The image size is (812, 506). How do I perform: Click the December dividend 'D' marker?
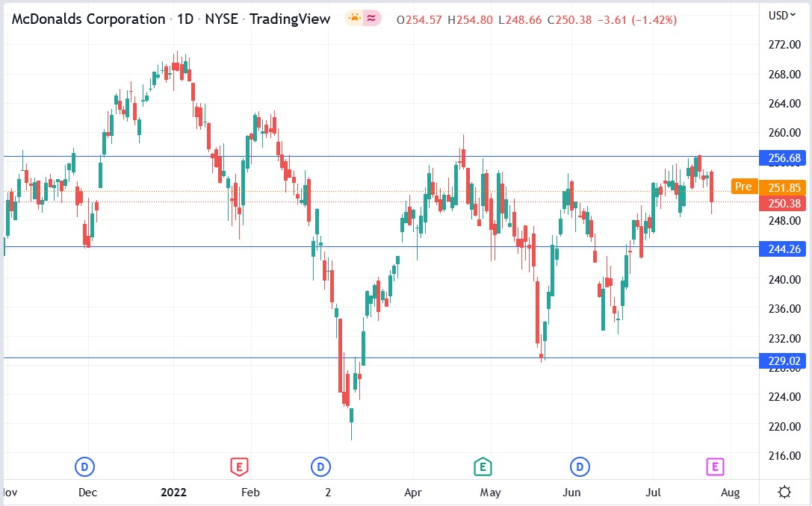point(84,467)
